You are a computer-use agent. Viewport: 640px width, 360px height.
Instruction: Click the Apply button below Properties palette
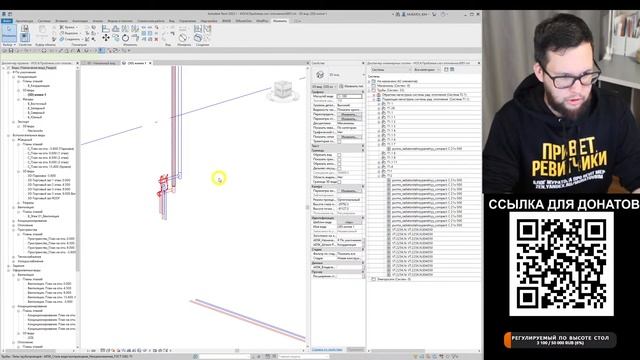(x=355, y=349)
